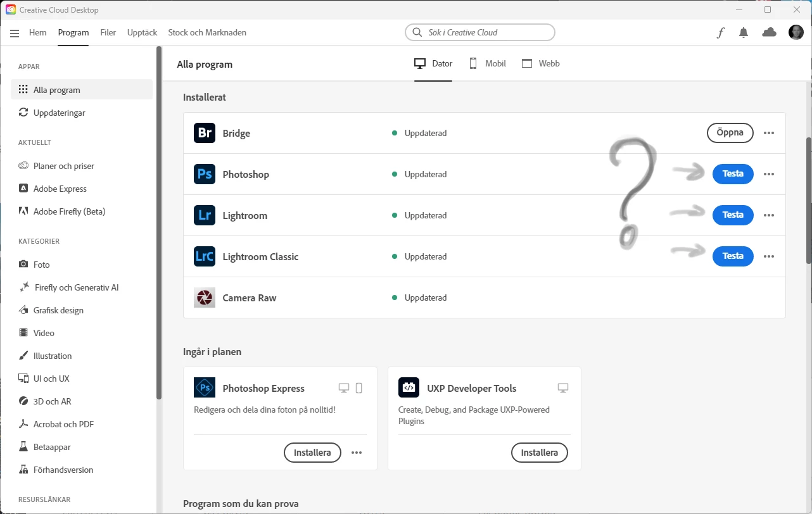Open the hamburger menu icon
Screen dimensions: 812x514
click(15, 33)
